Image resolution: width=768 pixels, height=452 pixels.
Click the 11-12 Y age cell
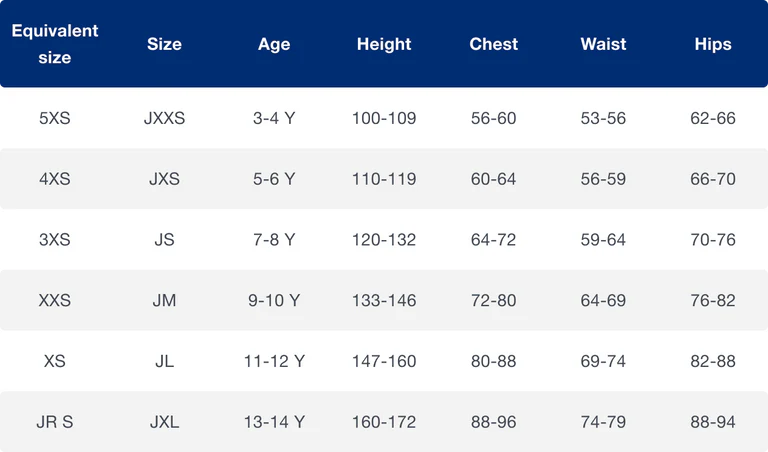[274, 361]
